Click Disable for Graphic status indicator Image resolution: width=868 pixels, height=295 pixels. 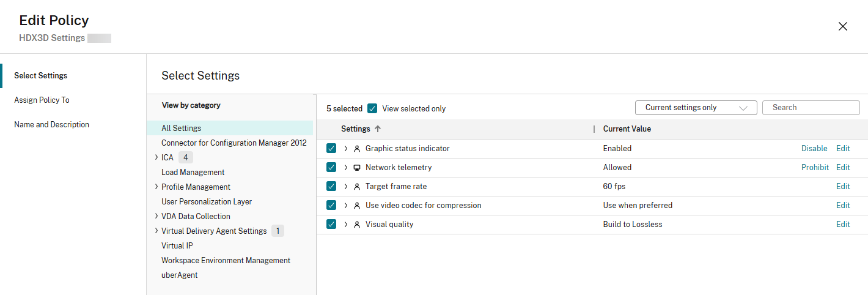click(814, 149)
